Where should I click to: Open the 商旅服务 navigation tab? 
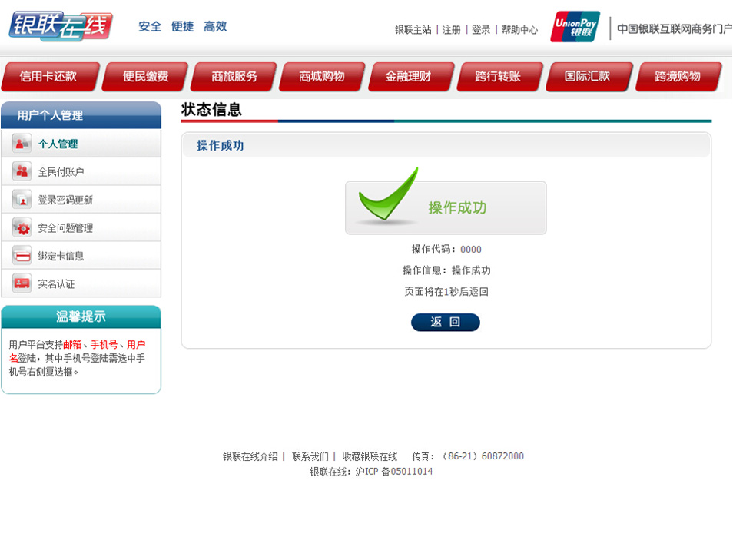click(x=234, y=76)
